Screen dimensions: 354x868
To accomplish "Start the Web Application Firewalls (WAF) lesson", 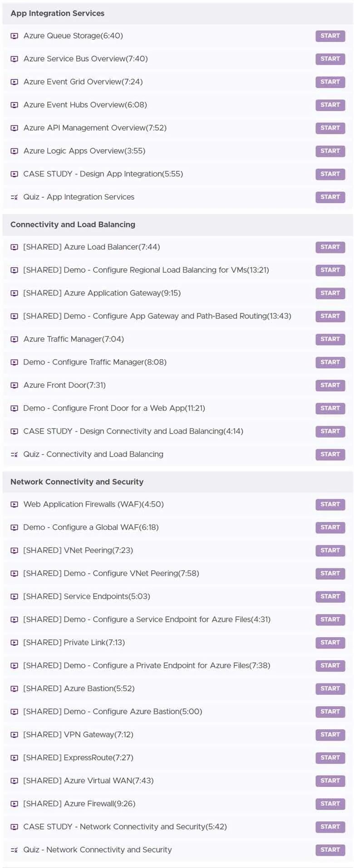I will [330, 504].
